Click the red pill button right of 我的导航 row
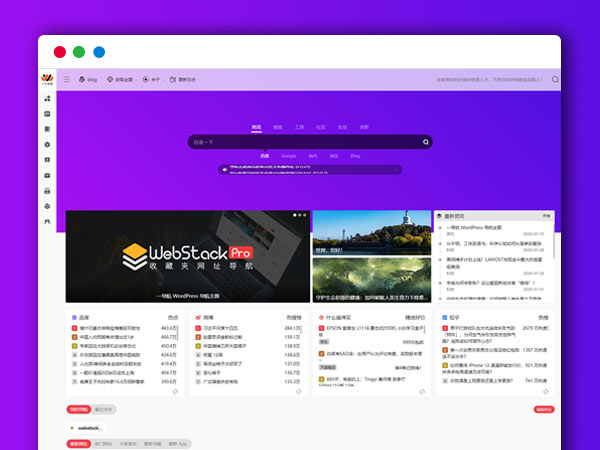Screen dimensions: 600x450 (544, 409)
